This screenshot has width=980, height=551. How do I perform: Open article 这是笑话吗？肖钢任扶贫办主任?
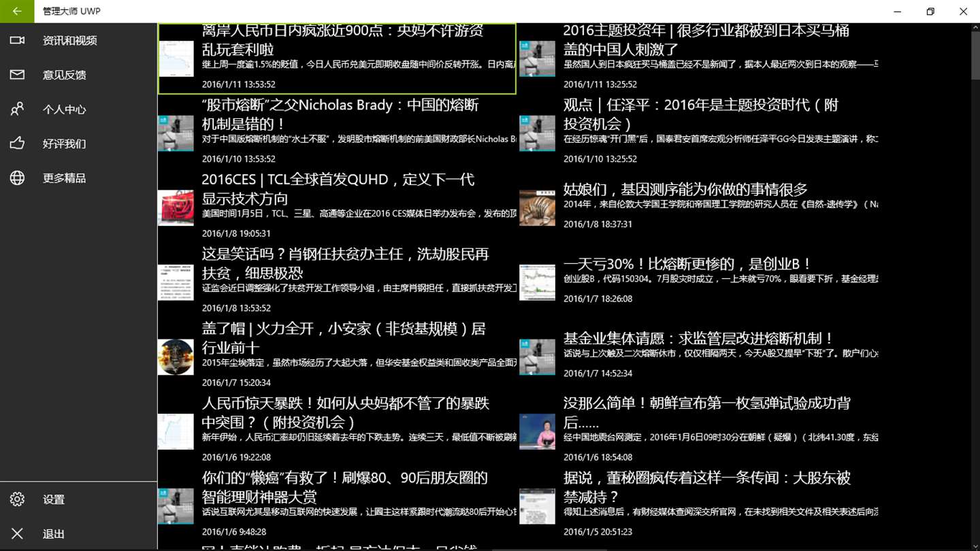pyautogui.click(x=337, y=282)
